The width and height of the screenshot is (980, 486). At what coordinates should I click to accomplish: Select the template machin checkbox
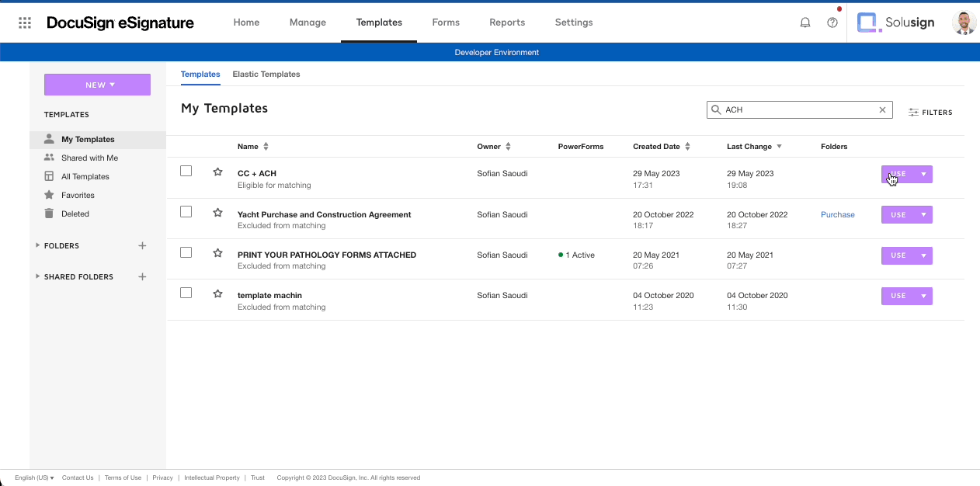(x=186, y=293)
